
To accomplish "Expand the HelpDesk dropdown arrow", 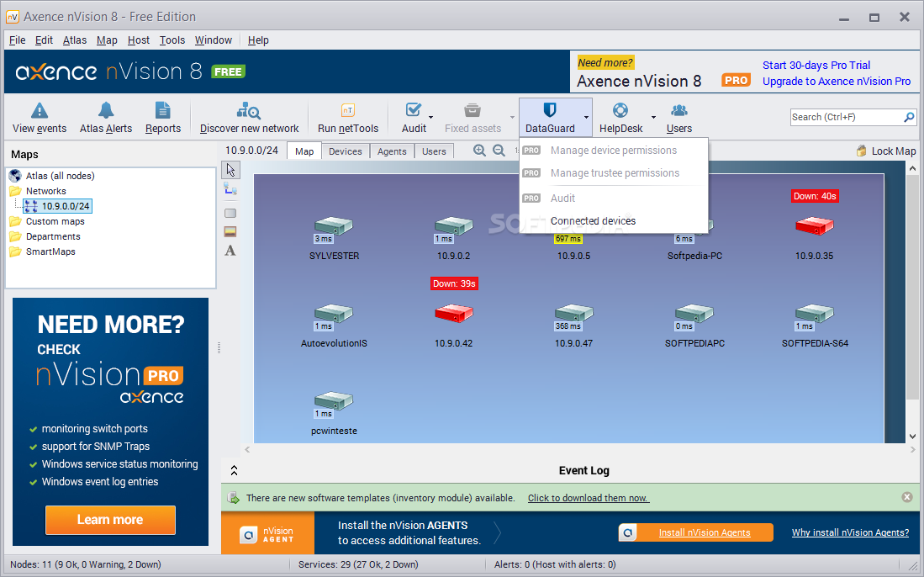I will click(653, 117).
